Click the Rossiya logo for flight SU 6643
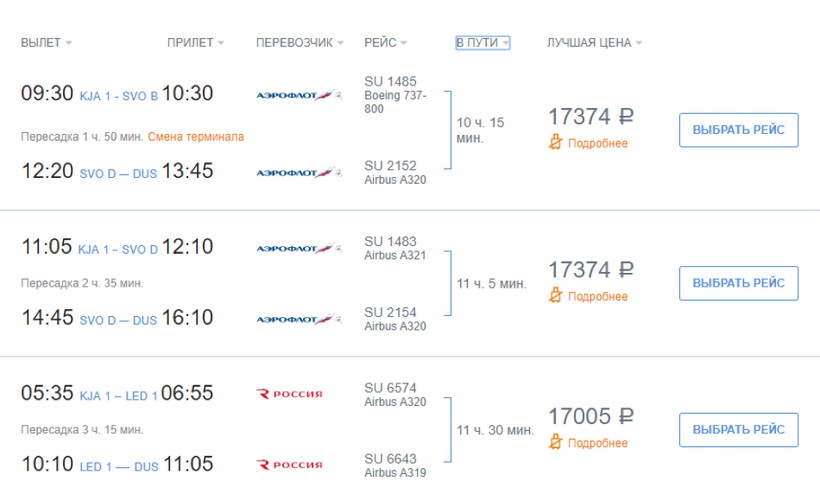 click(x=290, y=464)
